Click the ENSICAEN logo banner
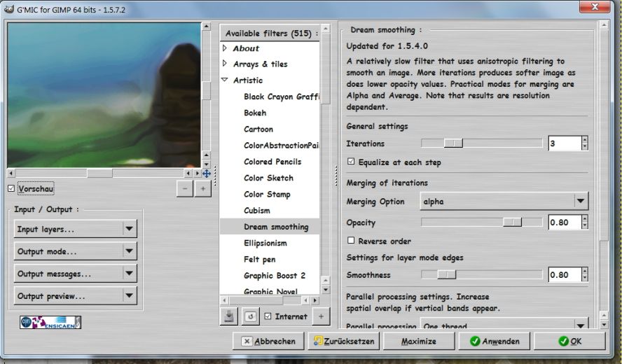 [50, 323]
